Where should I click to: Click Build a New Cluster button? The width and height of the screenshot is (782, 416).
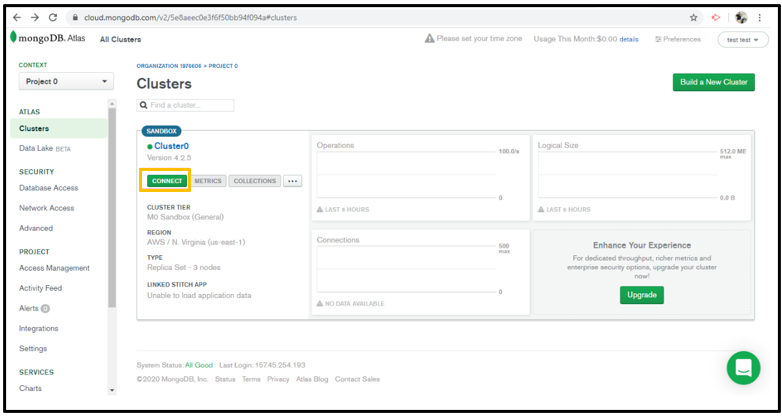(713, 82)
